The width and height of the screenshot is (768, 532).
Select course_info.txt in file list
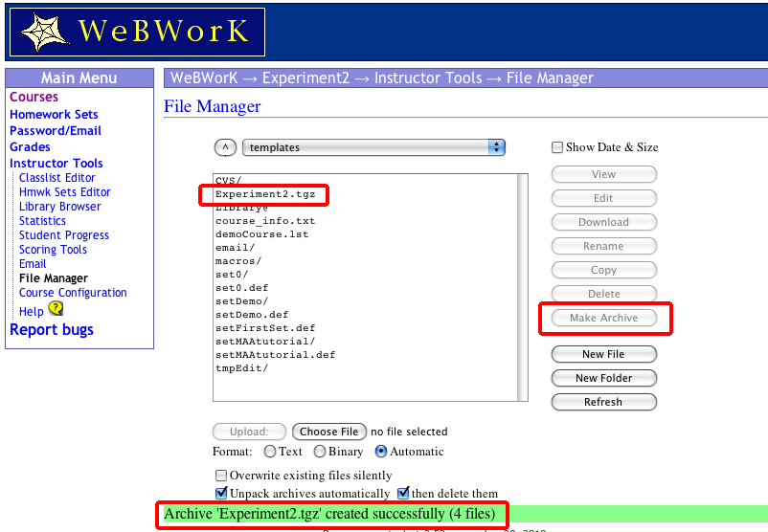click(265, 221)
